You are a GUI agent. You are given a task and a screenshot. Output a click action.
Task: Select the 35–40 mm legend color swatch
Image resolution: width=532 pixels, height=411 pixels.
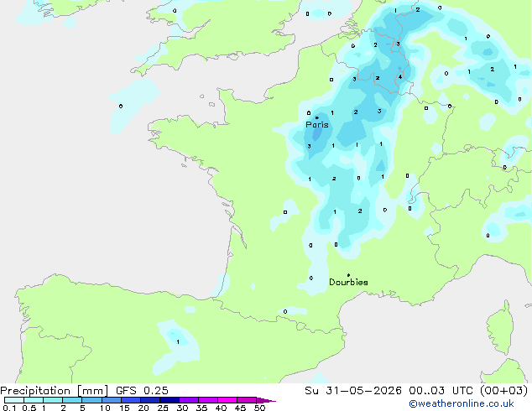click(208, 400)
